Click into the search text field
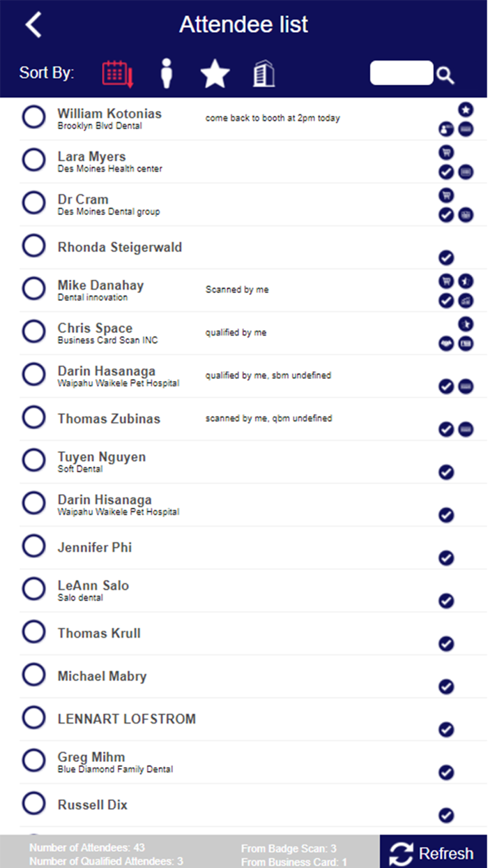The height and width of the screenshot is (868, 488). coord(401,73)
